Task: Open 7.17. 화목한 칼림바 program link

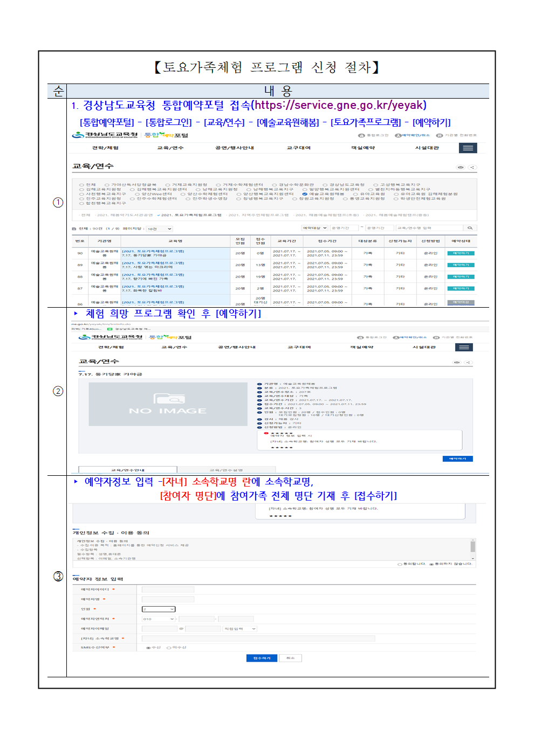Action: coord(142,291)
